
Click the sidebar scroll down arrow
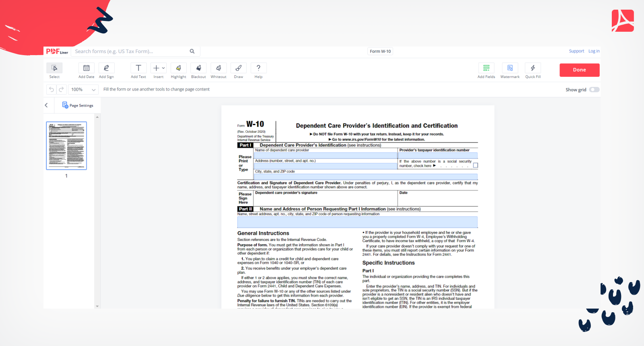tap(97, 306)
